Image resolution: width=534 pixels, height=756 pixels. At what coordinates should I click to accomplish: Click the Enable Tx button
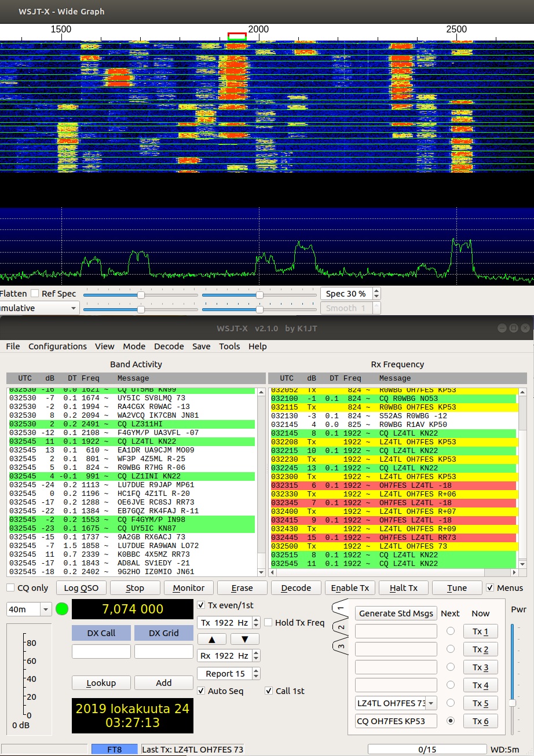[350, 588]
